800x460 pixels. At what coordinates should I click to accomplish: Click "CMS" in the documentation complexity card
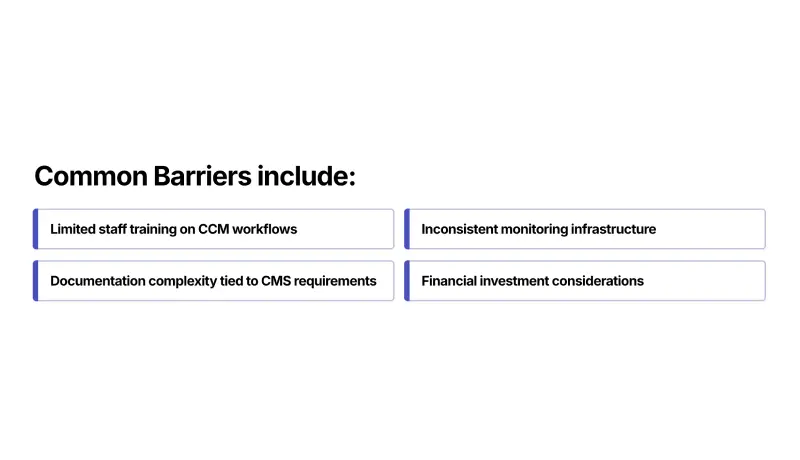point(276,281)
